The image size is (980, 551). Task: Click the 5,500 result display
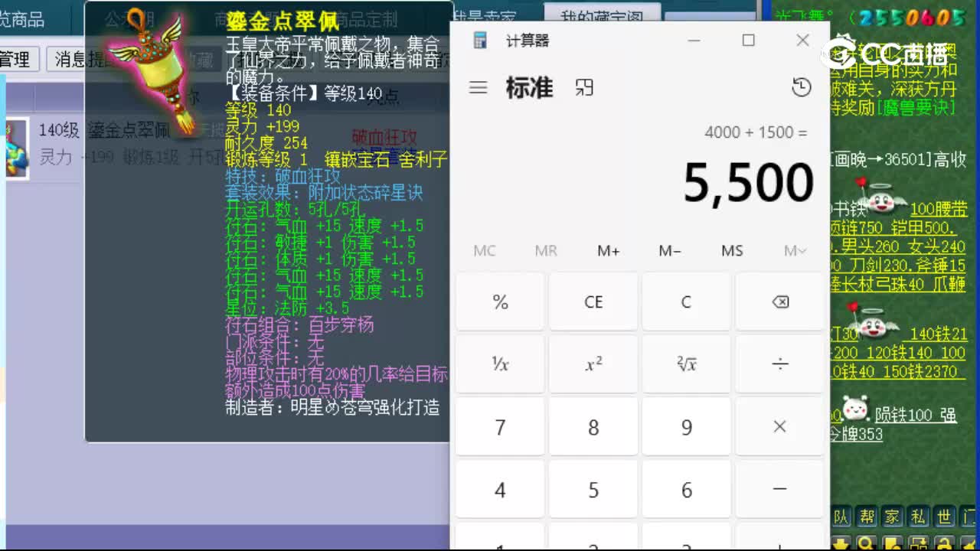tap(748, 184)
